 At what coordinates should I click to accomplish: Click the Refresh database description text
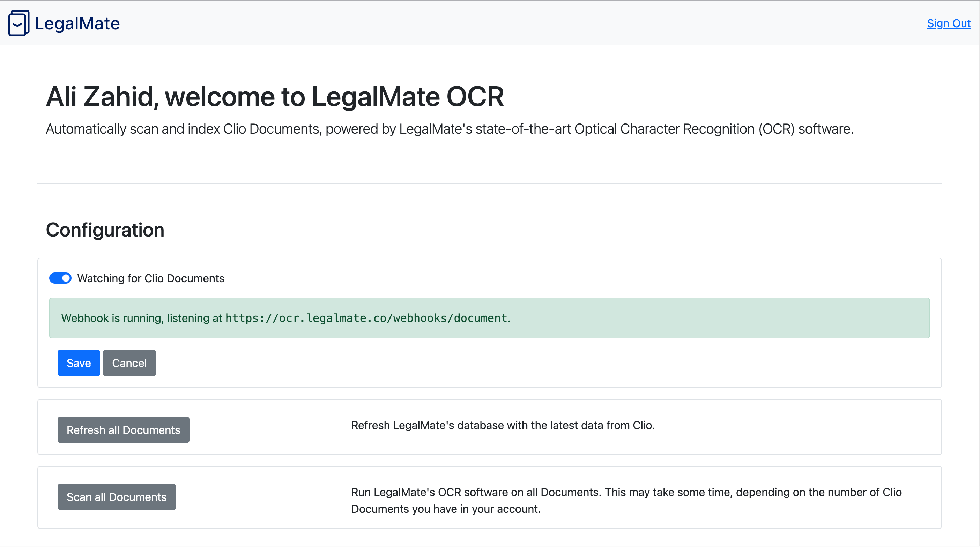pos(503,425)
